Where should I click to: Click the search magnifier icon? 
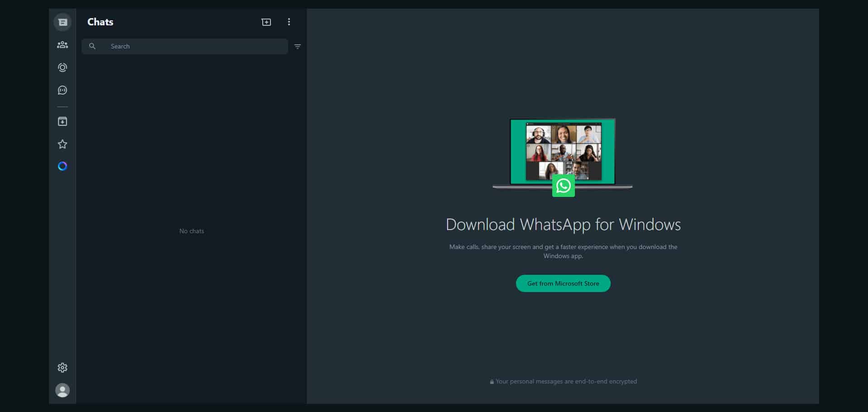click(92, 46)
